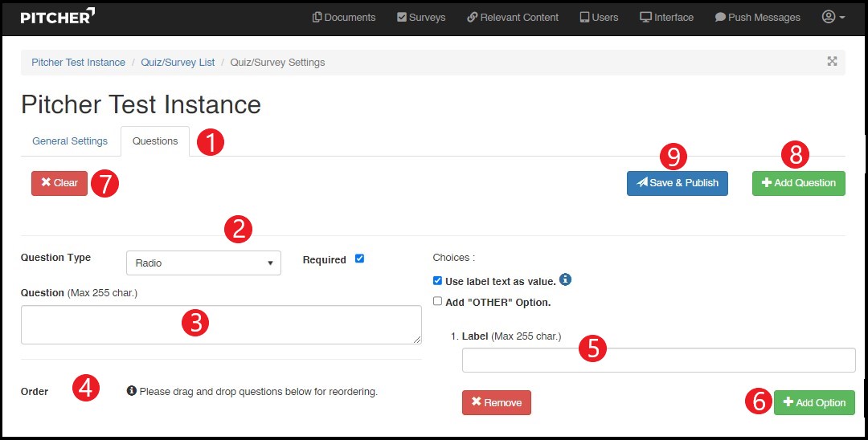
Task: Enable the Add "OTHER" Option checkbox
Action: (x=437, y=302)
